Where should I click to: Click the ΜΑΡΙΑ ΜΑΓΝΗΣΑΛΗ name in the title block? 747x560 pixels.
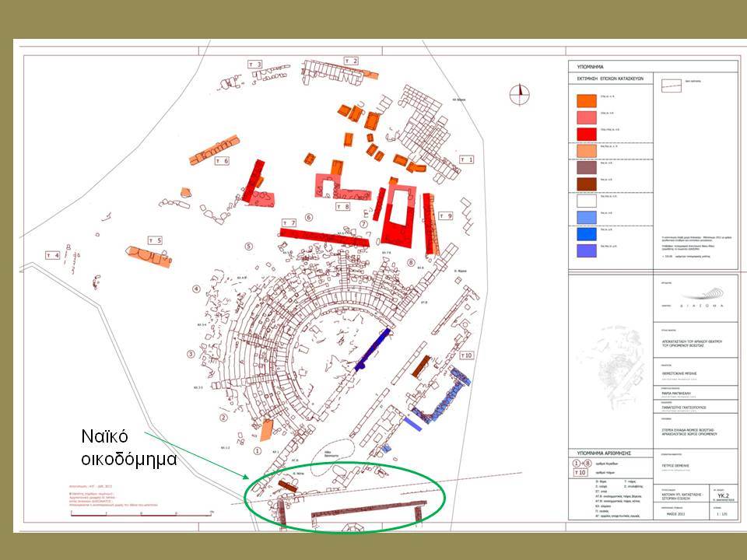(676, 394)
